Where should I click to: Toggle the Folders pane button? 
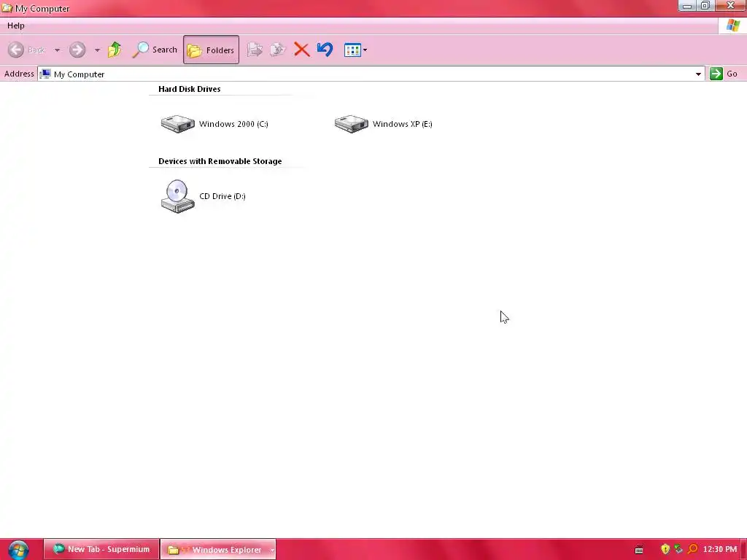click(211, 50)
